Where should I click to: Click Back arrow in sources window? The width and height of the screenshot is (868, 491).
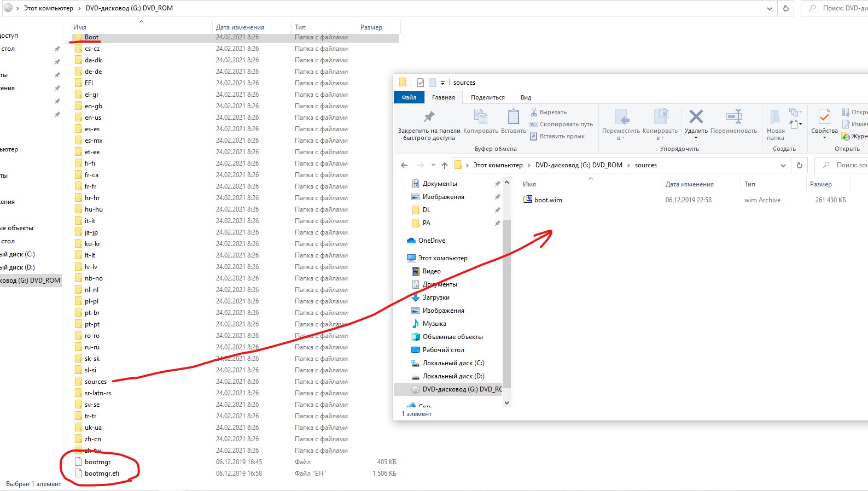[x=404, y=165]
